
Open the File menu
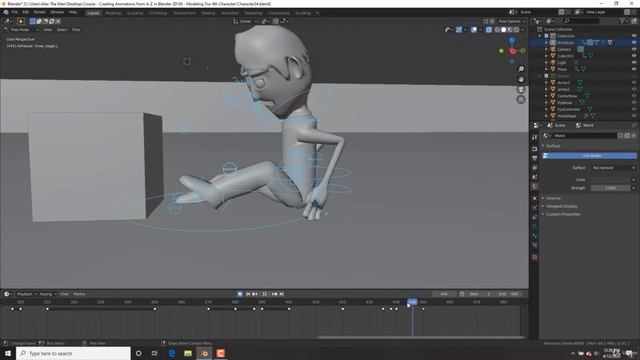pos(15,12)
